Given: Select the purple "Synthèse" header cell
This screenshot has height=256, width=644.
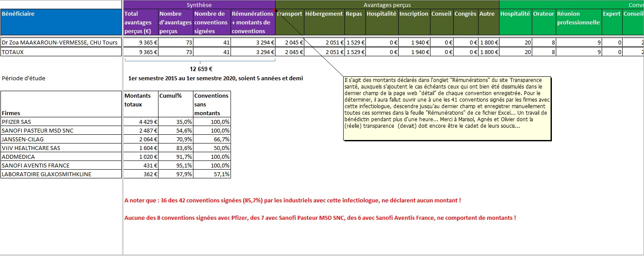Looking at the screenshot, I should 199,5.
